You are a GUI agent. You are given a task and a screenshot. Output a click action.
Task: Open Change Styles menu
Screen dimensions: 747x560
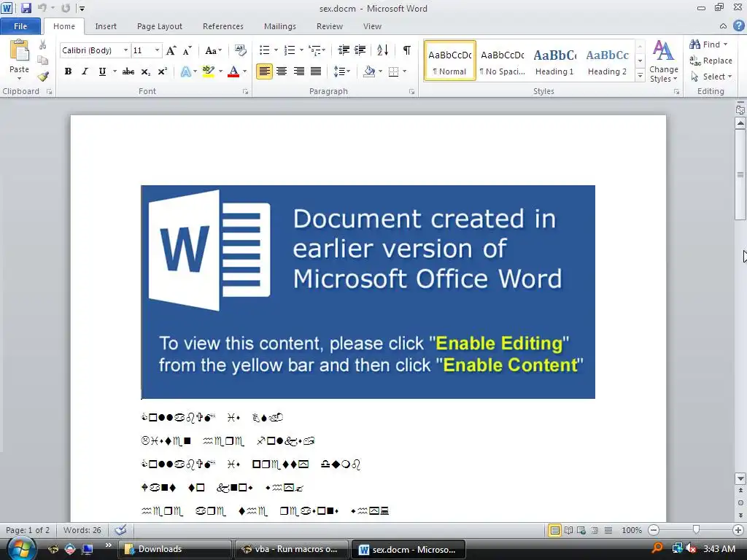point(664,61)
